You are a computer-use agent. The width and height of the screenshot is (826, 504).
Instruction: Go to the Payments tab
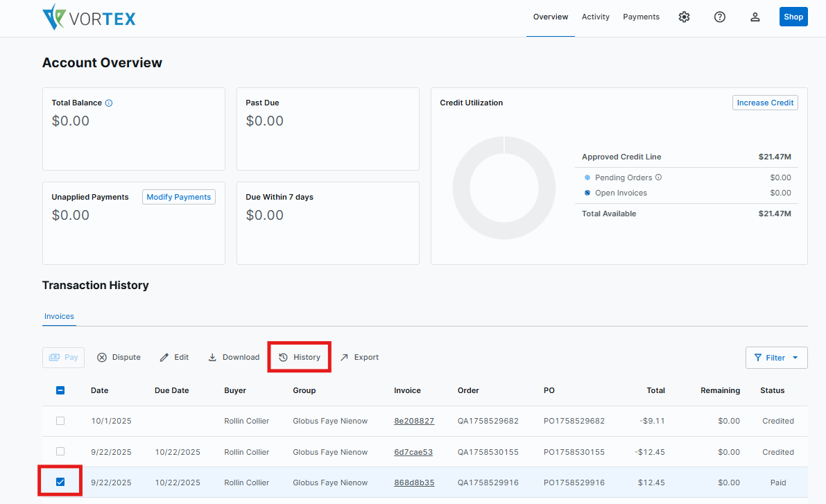click(x=641, y=17)
